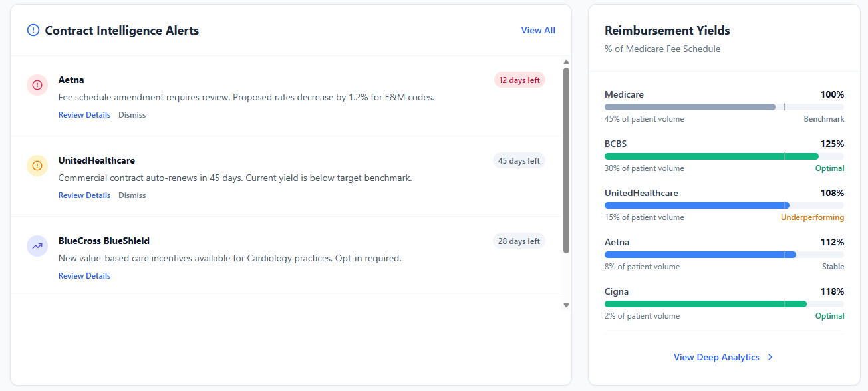
Task: Dismiss the Aetna alert
Action: click(132, 115)
